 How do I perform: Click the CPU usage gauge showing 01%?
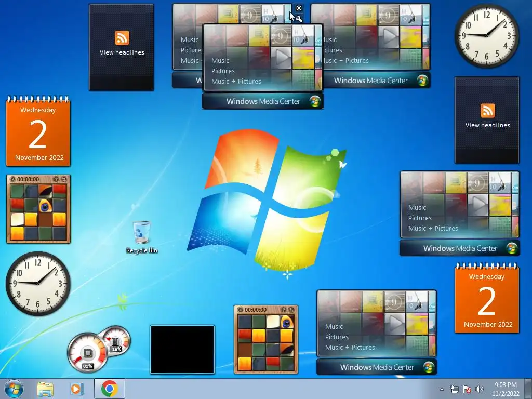pos(87,353)
